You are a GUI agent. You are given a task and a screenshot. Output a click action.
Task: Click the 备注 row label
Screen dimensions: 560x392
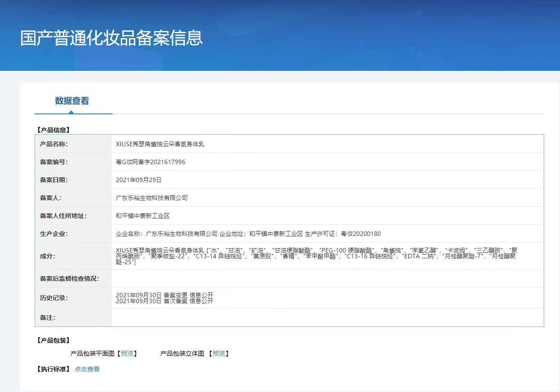[x=48, y=318]
